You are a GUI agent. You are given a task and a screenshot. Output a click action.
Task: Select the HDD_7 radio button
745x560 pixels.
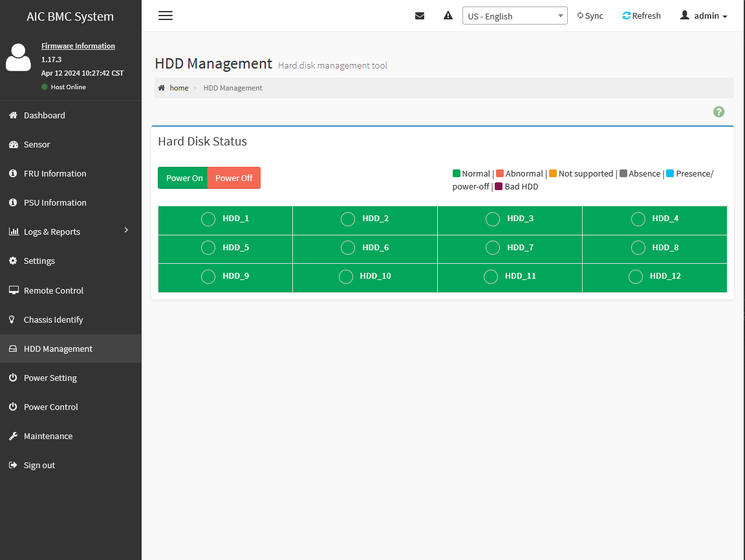point(493,248)
